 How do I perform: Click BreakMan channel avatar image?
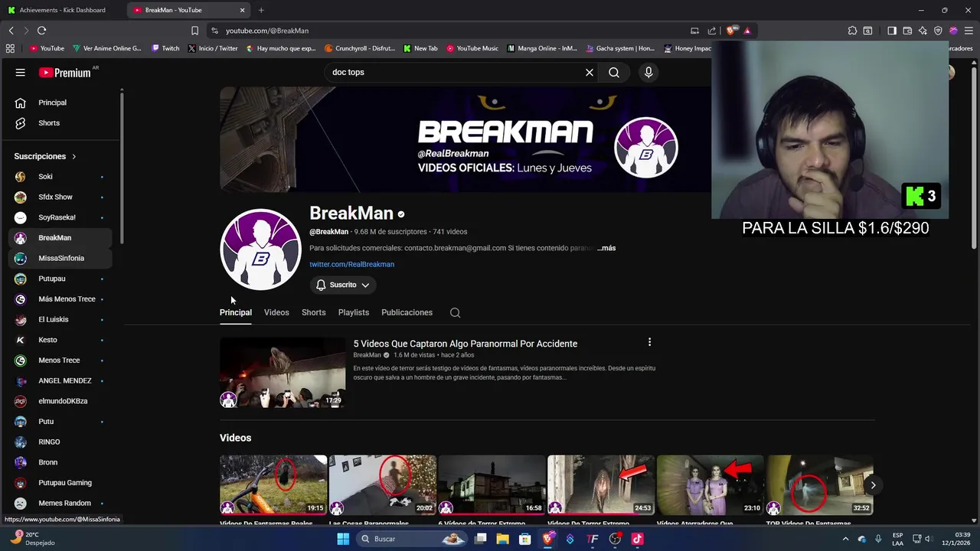[x=260, y=249]
